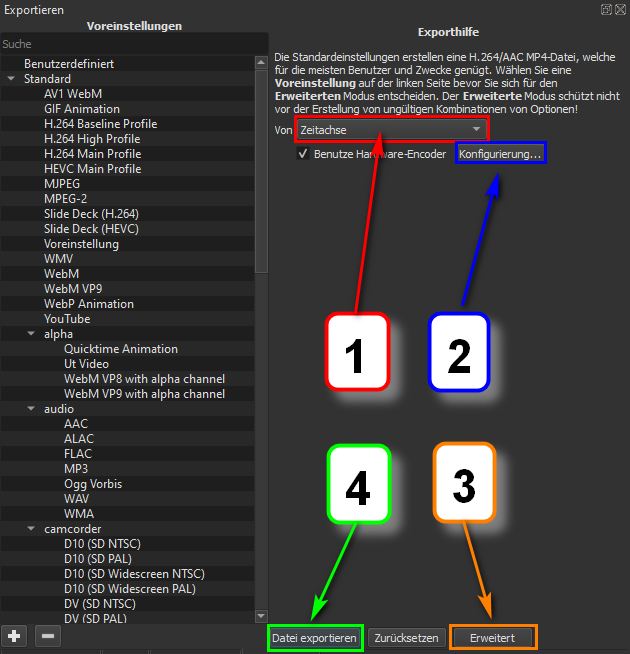
Task: Collapse the audio preset group
Action: click(x=31, y=409)
